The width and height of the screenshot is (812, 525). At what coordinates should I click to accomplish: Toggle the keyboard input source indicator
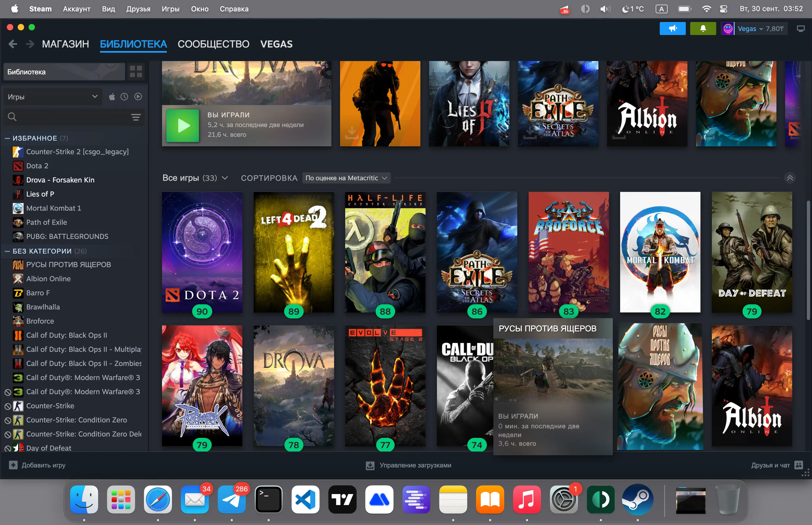pyautogui.click(x=661, y=9)
